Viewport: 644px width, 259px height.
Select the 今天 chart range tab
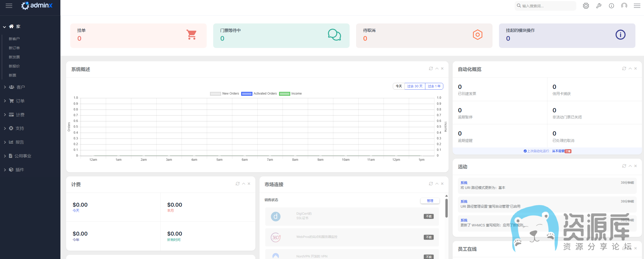tap(399, 86)
